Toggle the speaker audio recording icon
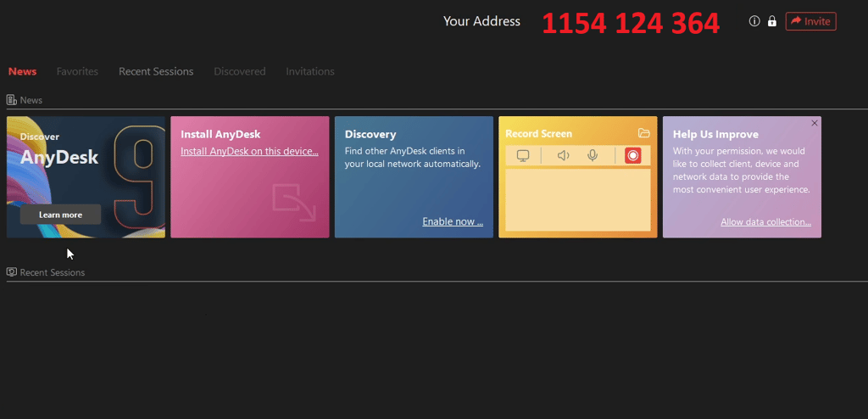The image size is (868, 419). click(x=564, y=156)
